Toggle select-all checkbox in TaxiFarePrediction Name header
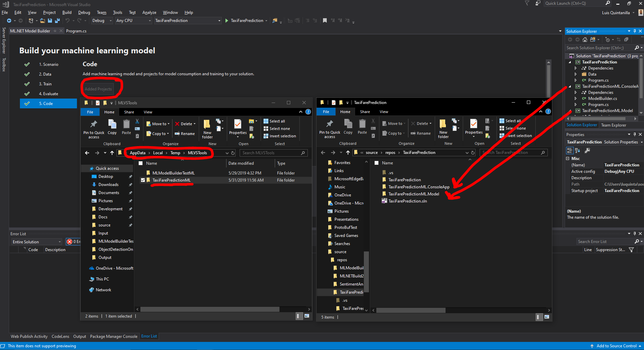The image size is (644, 350). point(377,163)
